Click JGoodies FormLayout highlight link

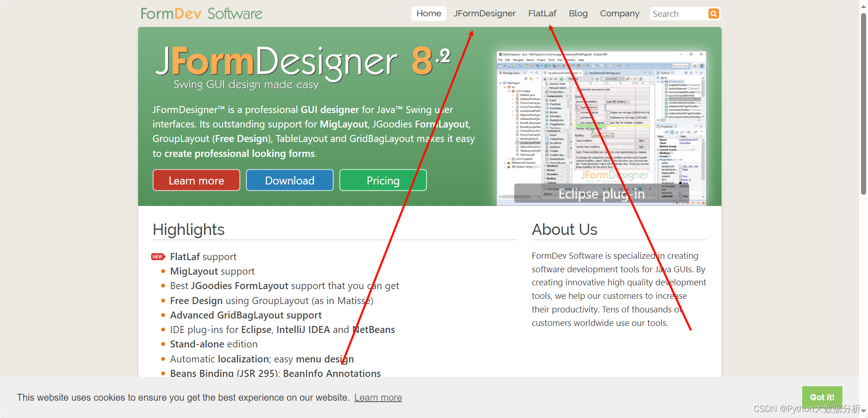click(240, 286)
